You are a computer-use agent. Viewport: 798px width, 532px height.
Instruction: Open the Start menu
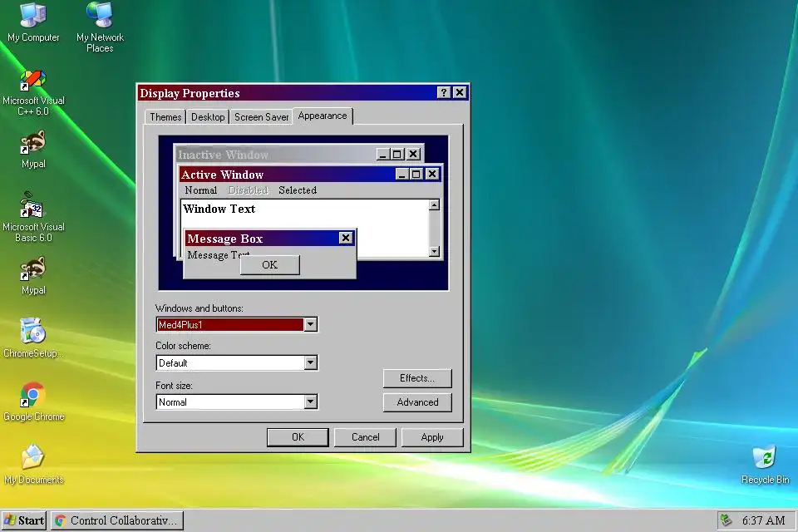click(24, 520)
